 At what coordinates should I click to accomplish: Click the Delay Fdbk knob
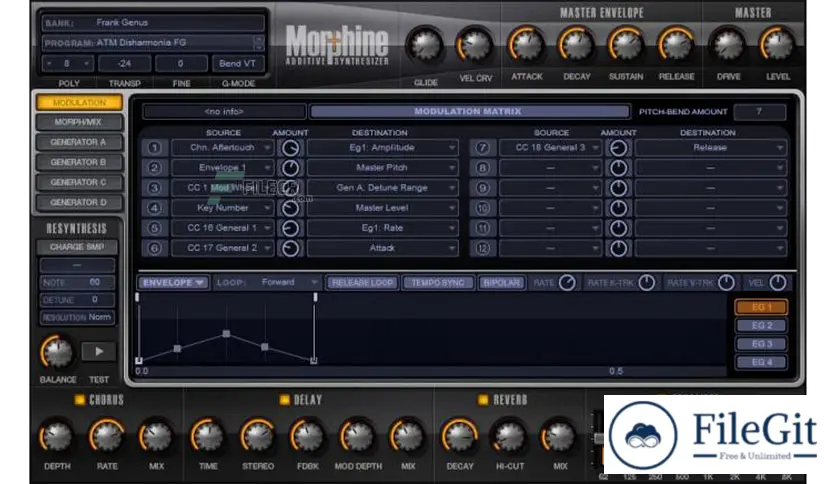(308, 437)
